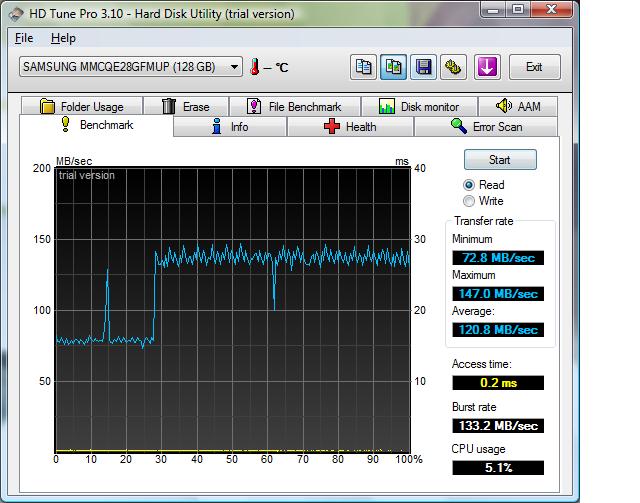
Task: Click the HD Tune title bar icon
Action: point(12,13)
